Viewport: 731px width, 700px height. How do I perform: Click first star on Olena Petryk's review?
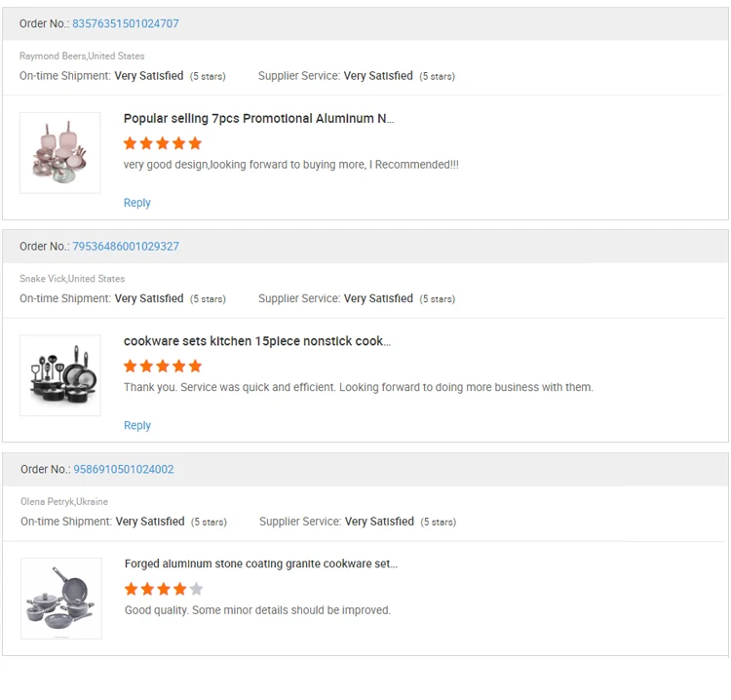click(132, 589)
